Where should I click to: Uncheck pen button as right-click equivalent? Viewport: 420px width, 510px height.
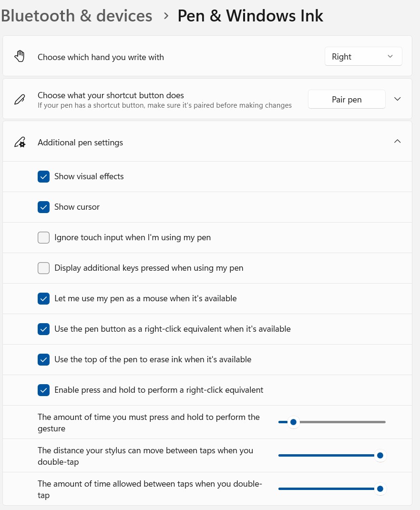click(x=44, y=329)
